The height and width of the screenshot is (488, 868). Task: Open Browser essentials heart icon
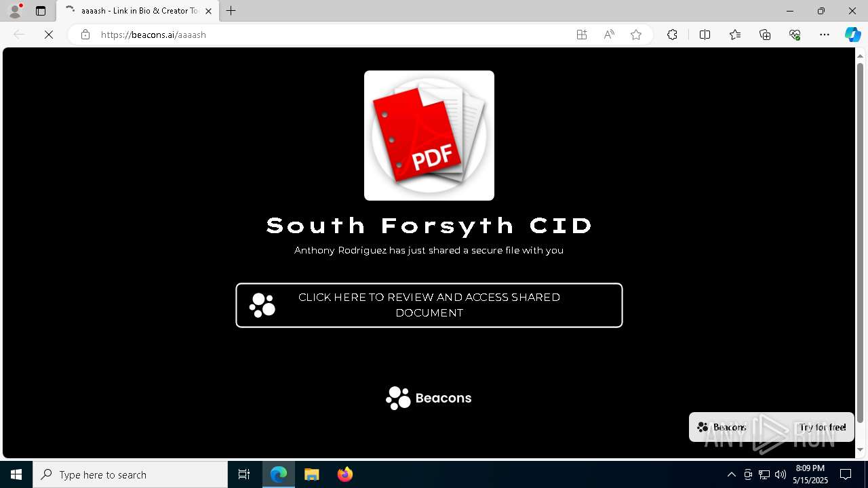(x=795, y=35)
